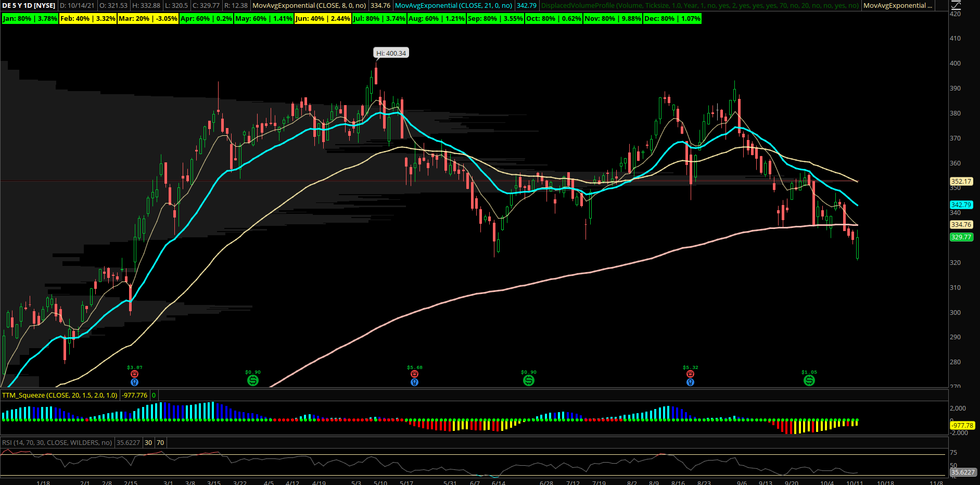Click the D: 10/14/21 date readout
Viewport: 980px width, 485px height.
pyautogui.click(x=77, y=6)
